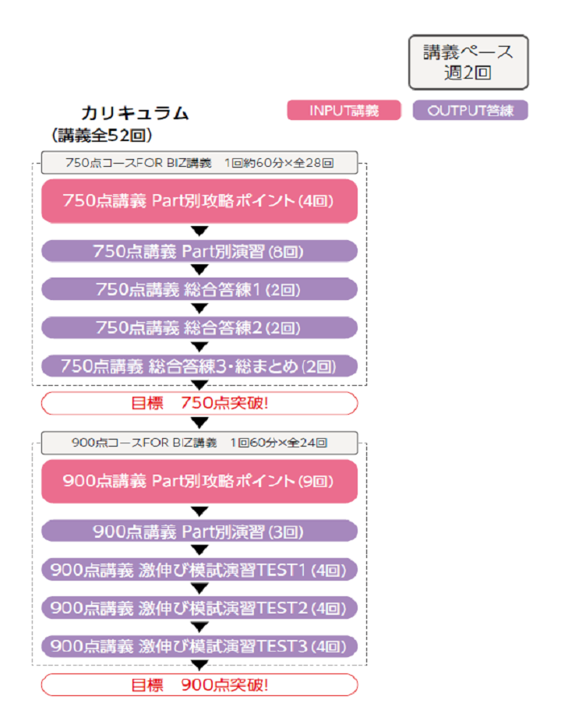Select the purple OUTPUT答練 legend label

click(470, 111)
